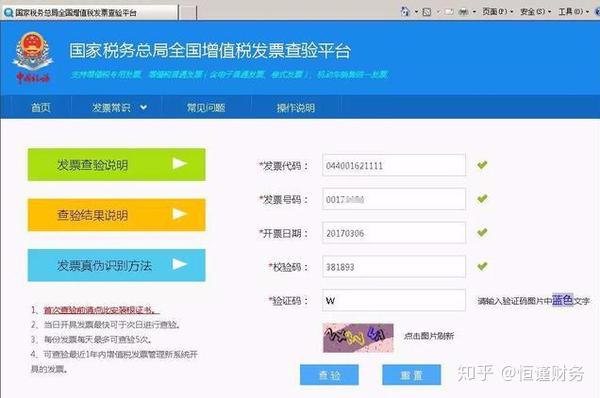Click note 每份发票每天最多可查验5次

pos(98,339)
